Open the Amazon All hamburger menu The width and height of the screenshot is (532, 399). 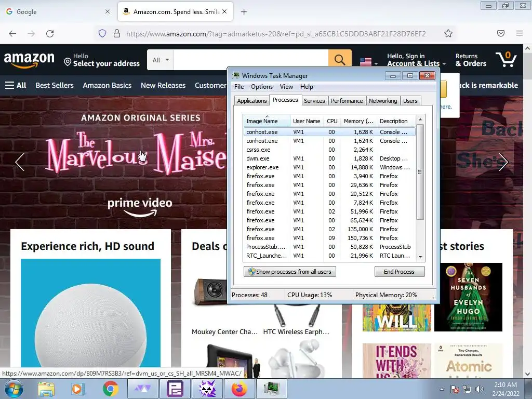pyautogui.click(x=16, y=85)
